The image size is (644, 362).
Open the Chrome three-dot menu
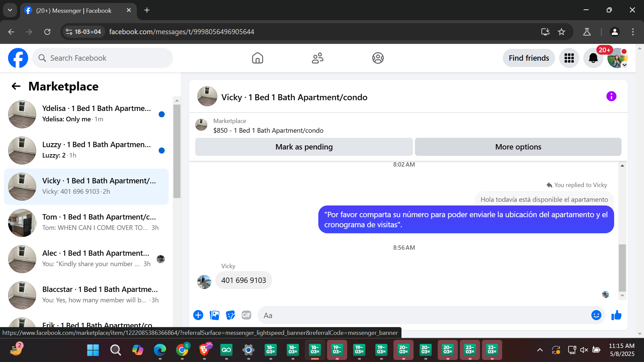pos(633,32)
